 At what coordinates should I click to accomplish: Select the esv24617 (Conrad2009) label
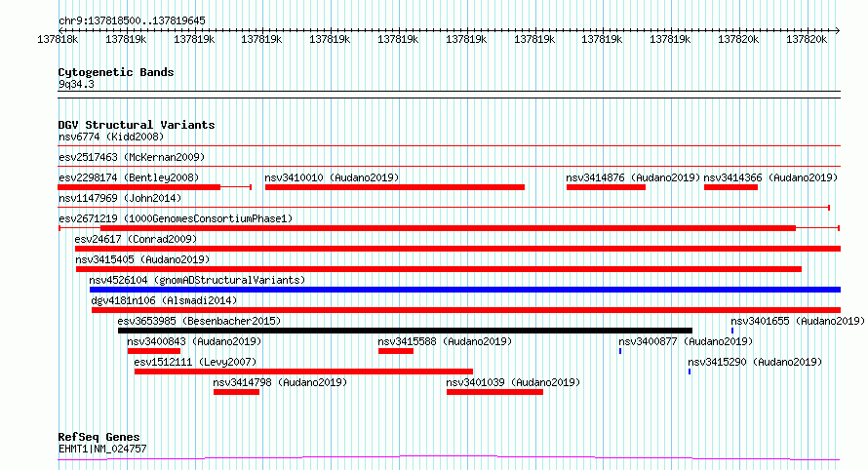click(136, 239)
